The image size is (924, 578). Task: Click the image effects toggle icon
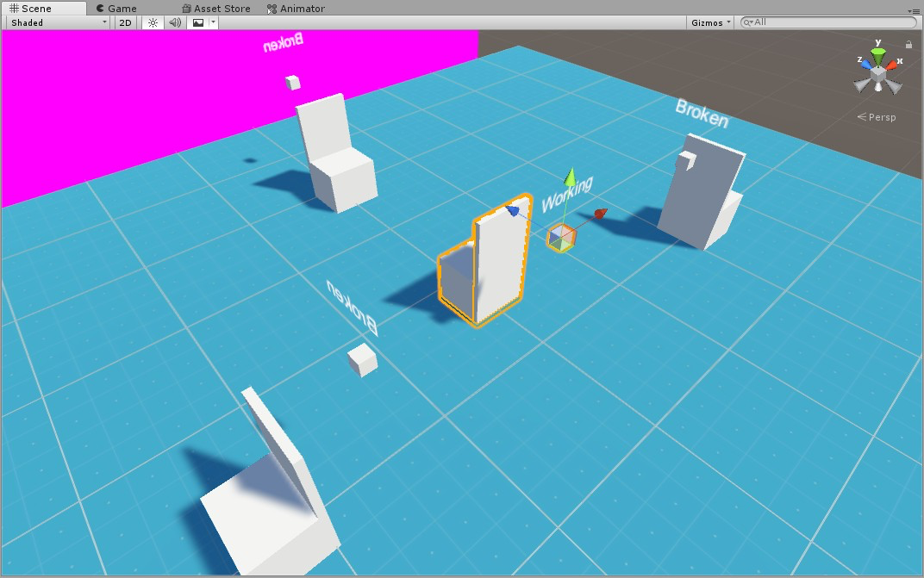pyautogui.click(x=198, y=23)
